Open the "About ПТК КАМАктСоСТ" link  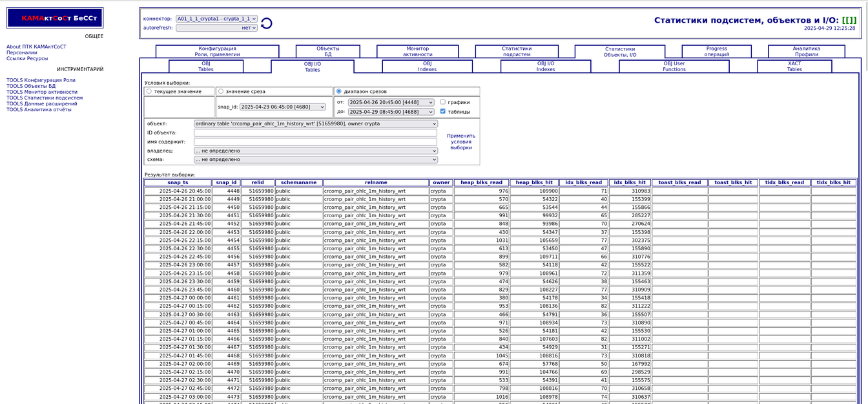(36, 47)
